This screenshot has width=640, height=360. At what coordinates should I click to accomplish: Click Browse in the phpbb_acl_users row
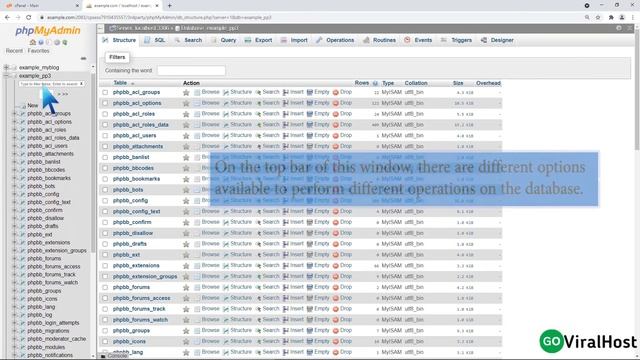pyautogui.click(x=207, y=136)
